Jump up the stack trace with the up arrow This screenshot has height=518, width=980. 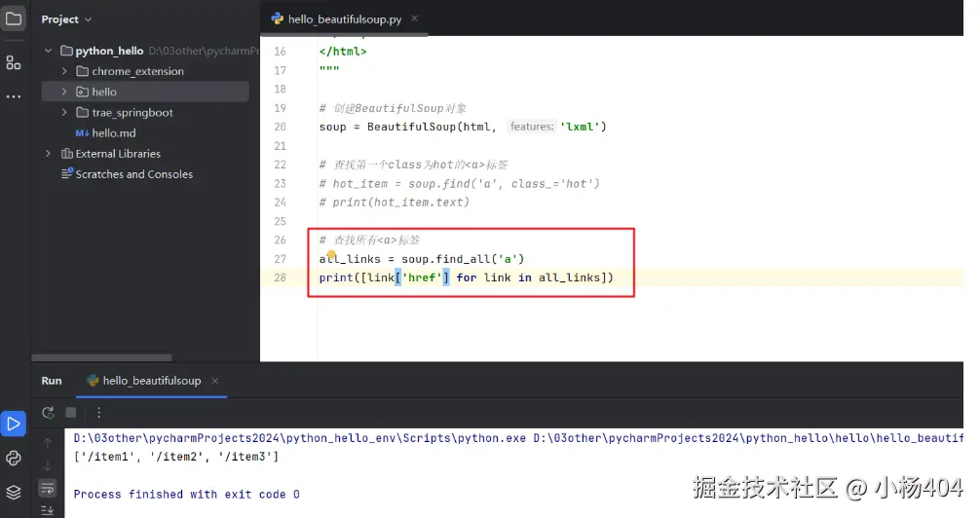[48, 443]
